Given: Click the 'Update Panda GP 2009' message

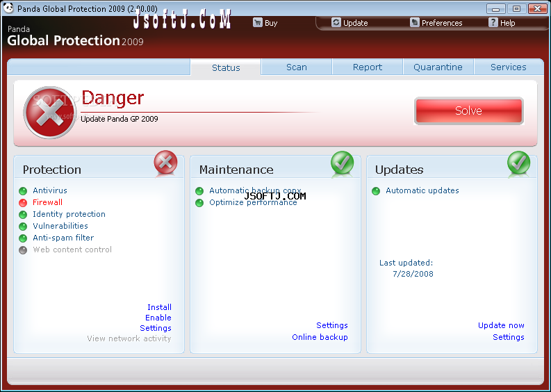Looking at the screenshot, I should 119,119.
